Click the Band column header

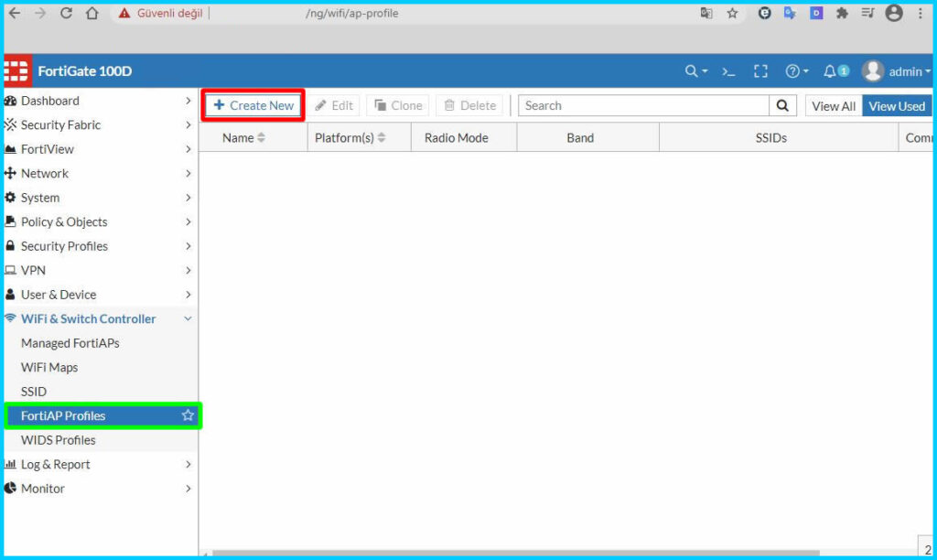pos(588,137)
